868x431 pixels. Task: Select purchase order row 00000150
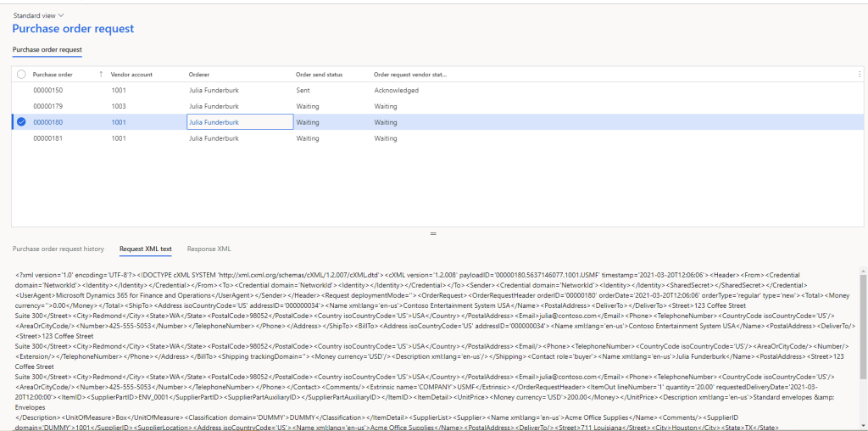click(48, 90)
